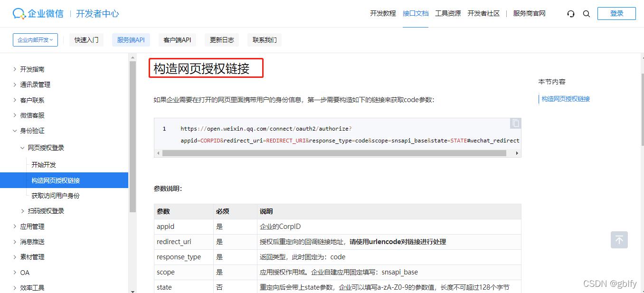Viewport: 644px width, 293px height.
Task: Visit the 服务商官网 link
Action: coord(529,13)
